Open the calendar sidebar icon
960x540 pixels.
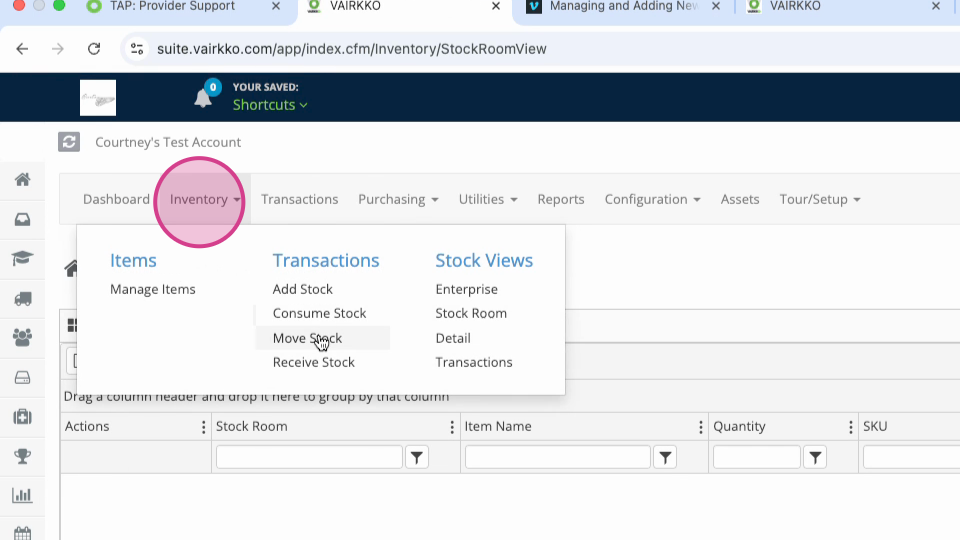23,533
